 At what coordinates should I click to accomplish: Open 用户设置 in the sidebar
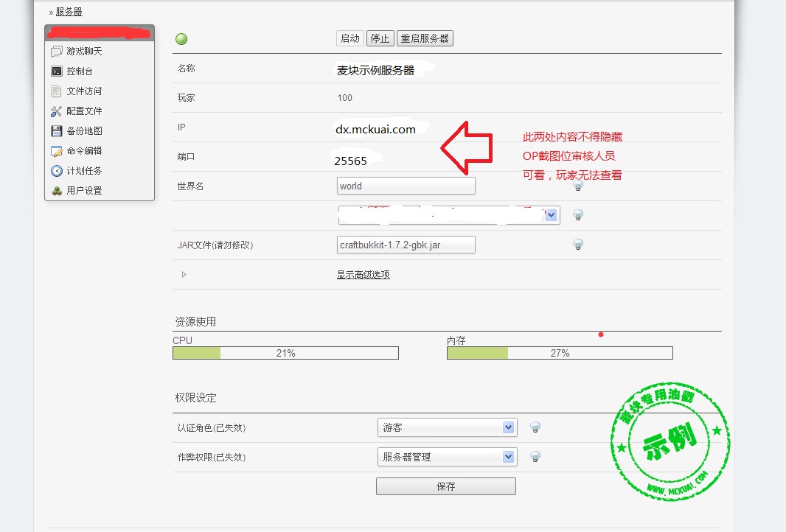click(x=84, y=191)
